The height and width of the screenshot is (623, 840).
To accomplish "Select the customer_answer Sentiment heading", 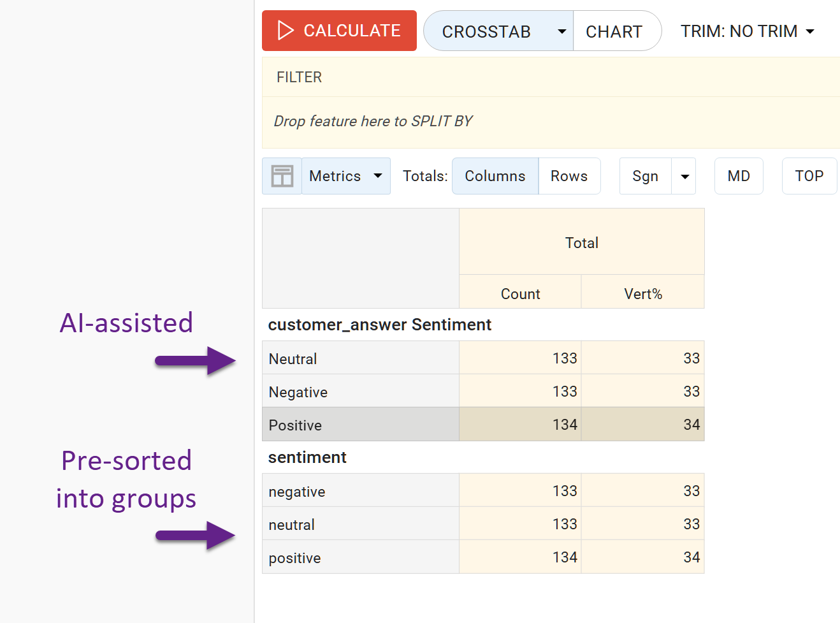I will pyautogui.click(x=379, y=325).
